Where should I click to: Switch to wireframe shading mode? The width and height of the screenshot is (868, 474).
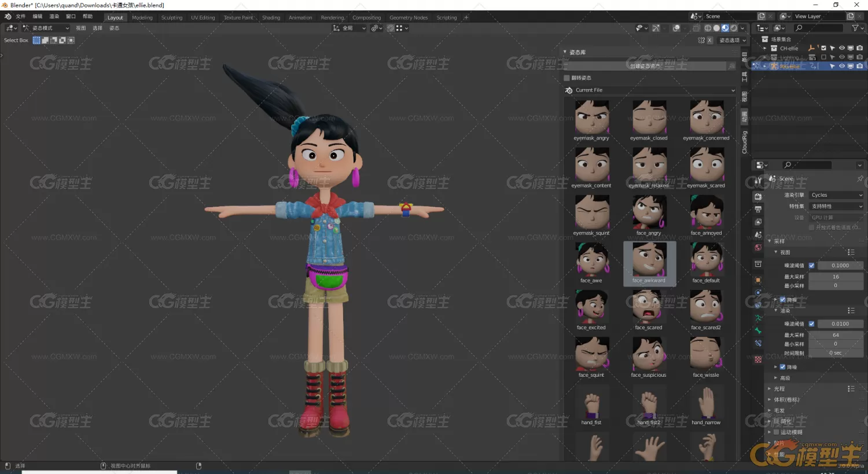(708, 28)
